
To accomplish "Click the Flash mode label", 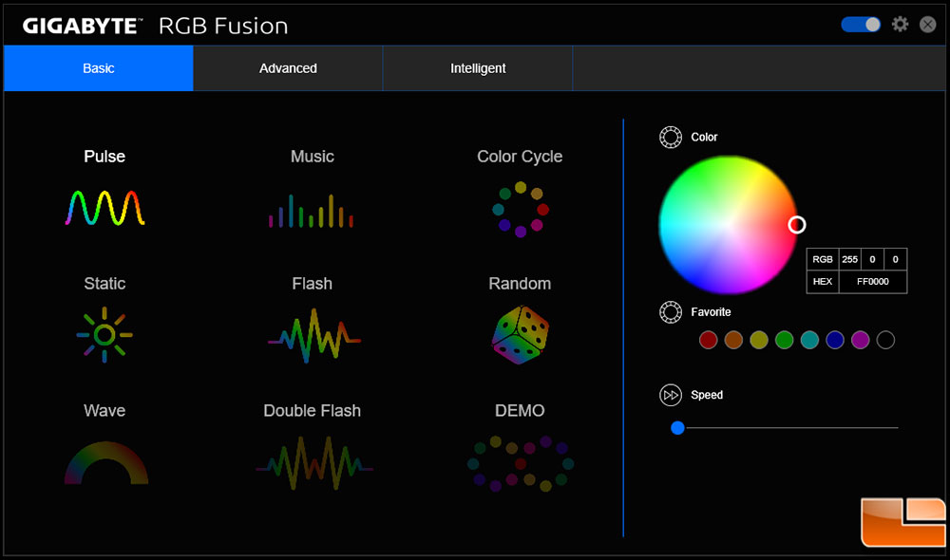I will pos(313,284).
